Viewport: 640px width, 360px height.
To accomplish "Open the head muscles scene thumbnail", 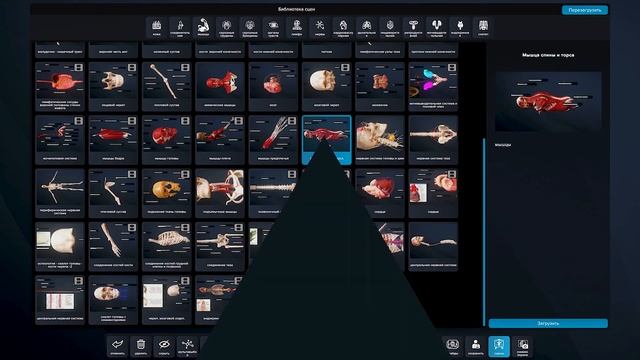I will tap(167, 140).
